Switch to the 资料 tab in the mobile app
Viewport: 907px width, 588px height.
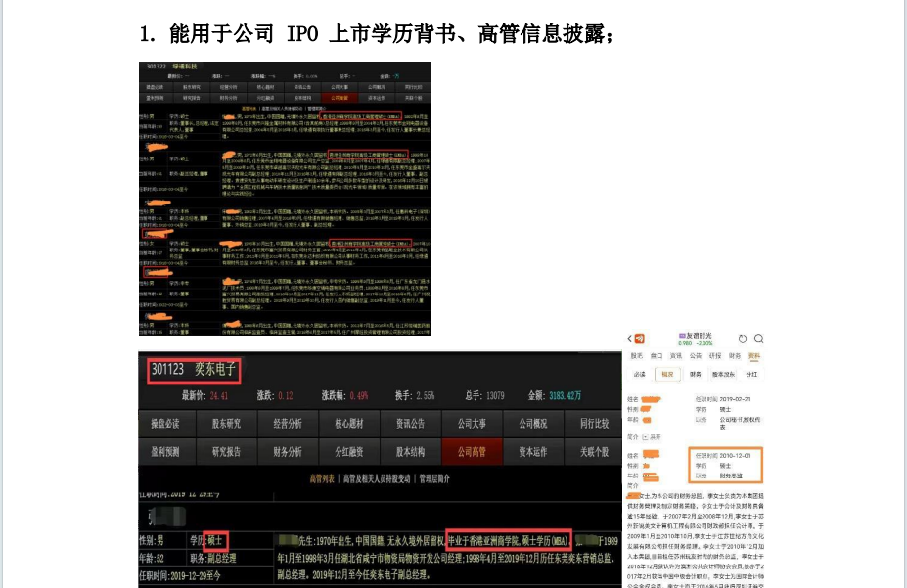point(754,356)
